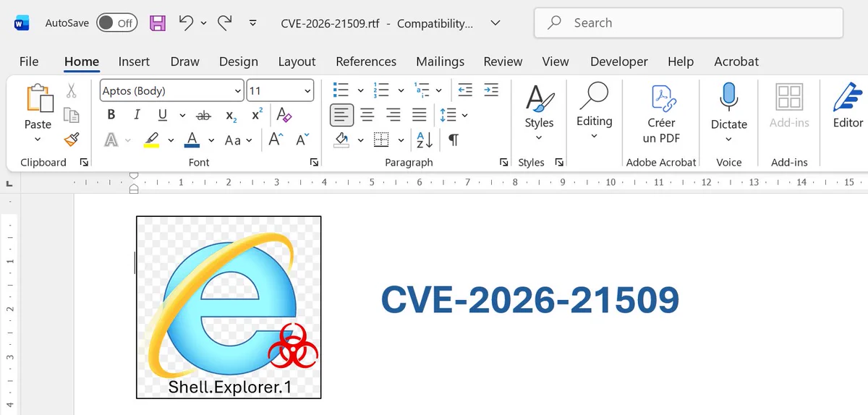This screenshot has height=415, width=868.
Task: Open Clipboard group dialog launcher
Action: point(84,162)
